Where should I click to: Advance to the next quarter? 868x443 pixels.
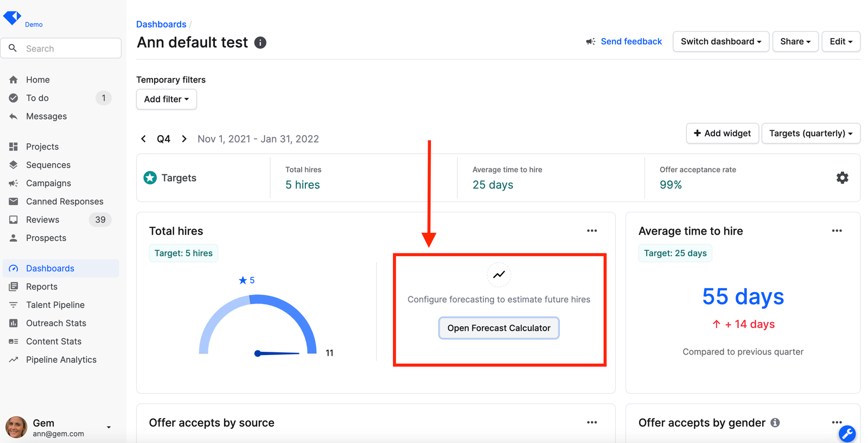pyautogui.click(x=184, y=139)
